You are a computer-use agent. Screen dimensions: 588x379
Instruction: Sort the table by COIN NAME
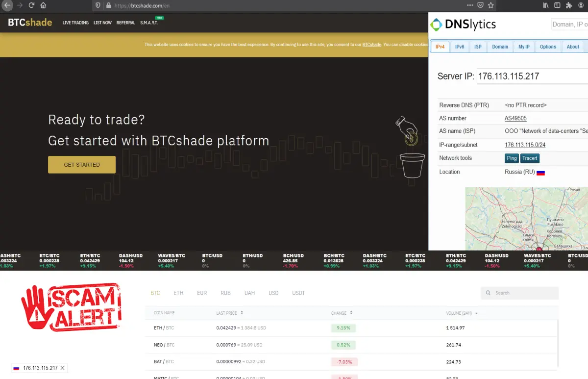(x=164, y=313)
